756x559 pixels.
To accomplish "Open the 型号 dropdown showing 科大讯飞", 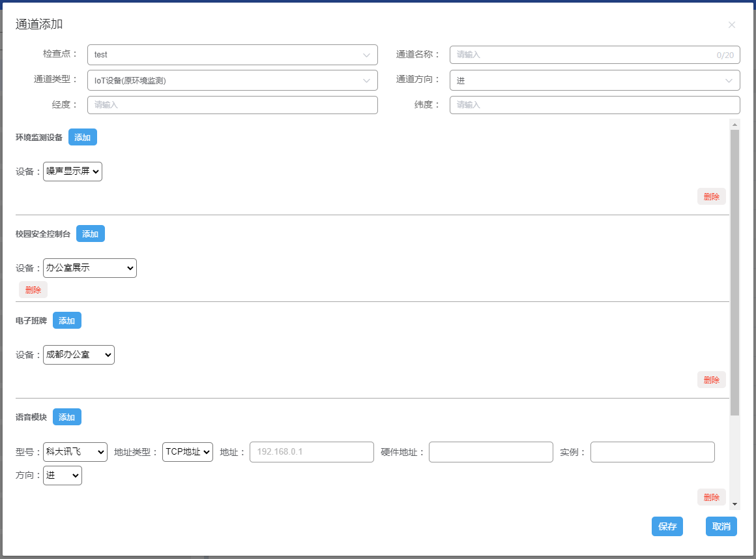I will coord(75,452).
